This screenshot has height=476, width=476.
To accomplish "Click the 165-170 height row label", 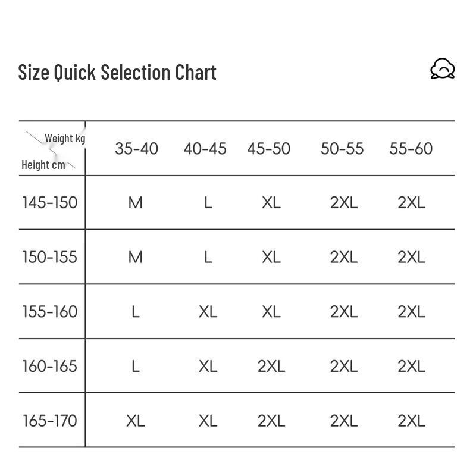I will [50, 421].
